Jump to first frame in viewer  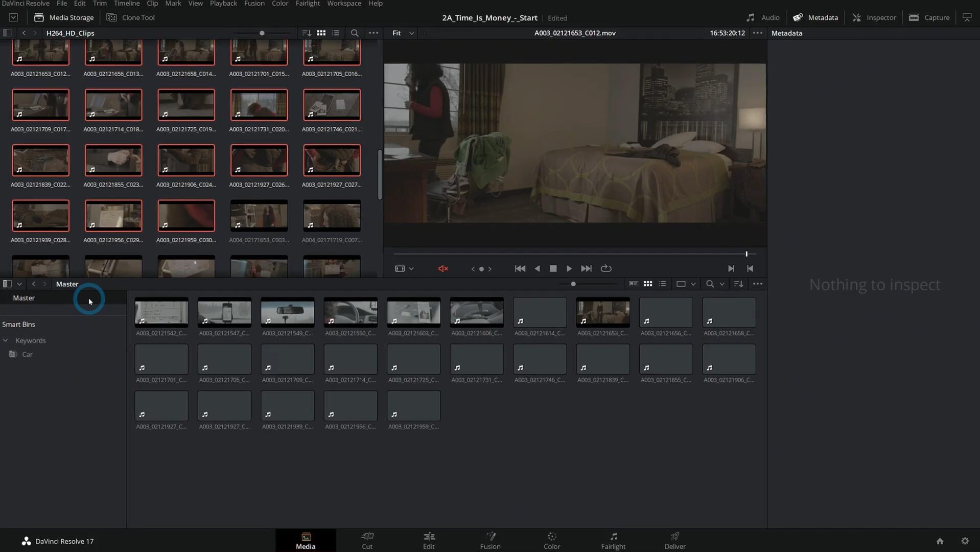coord(520,268)
